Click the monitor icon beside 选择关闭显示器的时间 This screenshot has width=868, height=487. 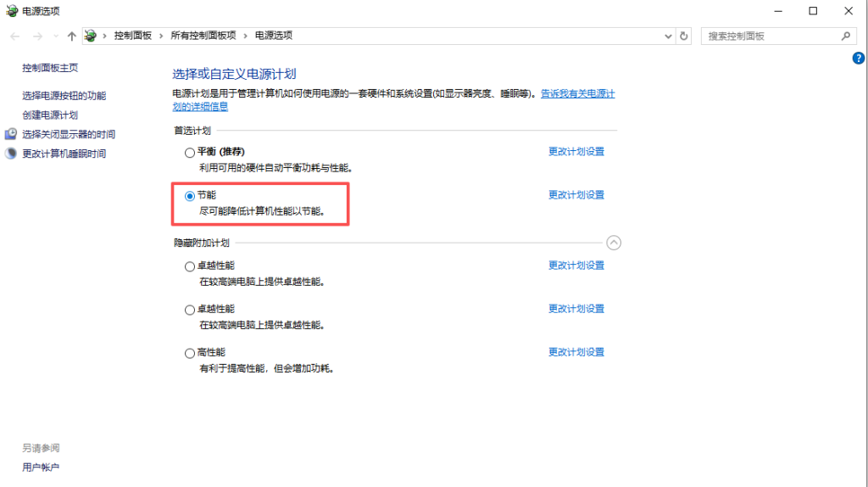click(11, 134)
